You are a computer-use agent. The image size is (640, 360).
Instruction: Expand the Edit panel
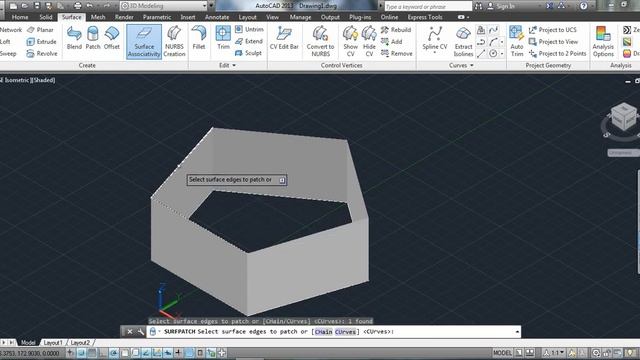tap(227, 65)
